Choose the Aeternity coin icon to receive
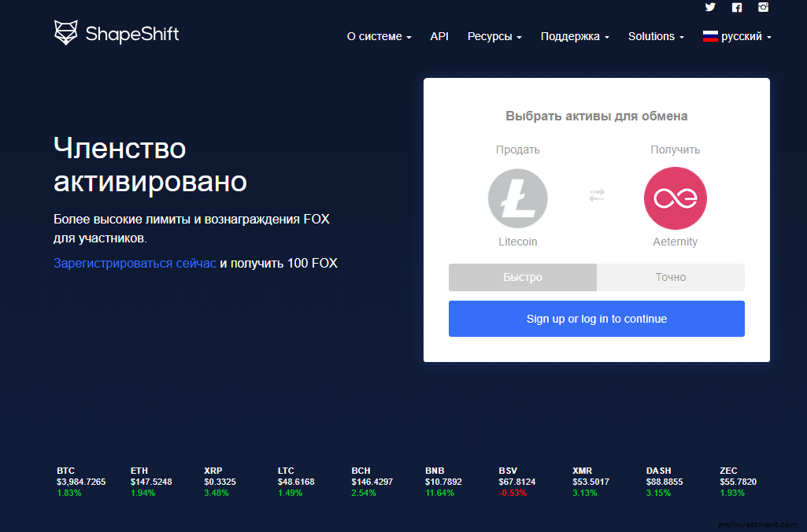807x532 pixels. pyautogui.click(x=676, y=198)
